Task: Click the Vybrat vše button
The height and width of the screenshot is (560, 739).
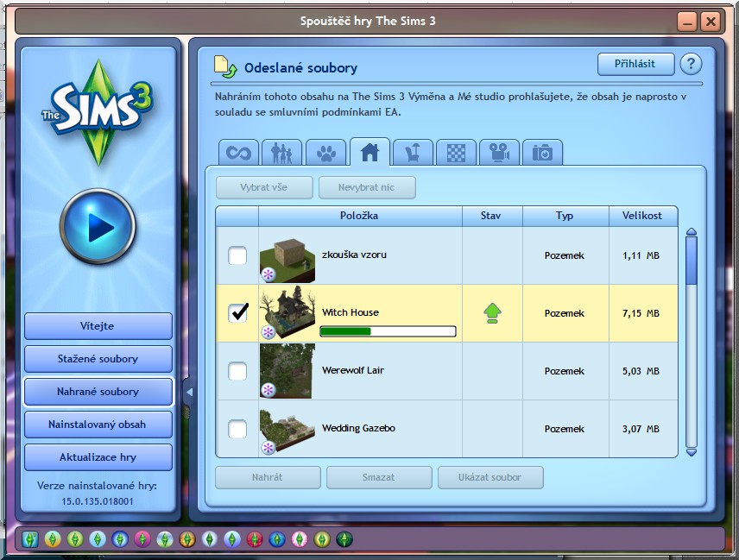Action: (264, 187)
